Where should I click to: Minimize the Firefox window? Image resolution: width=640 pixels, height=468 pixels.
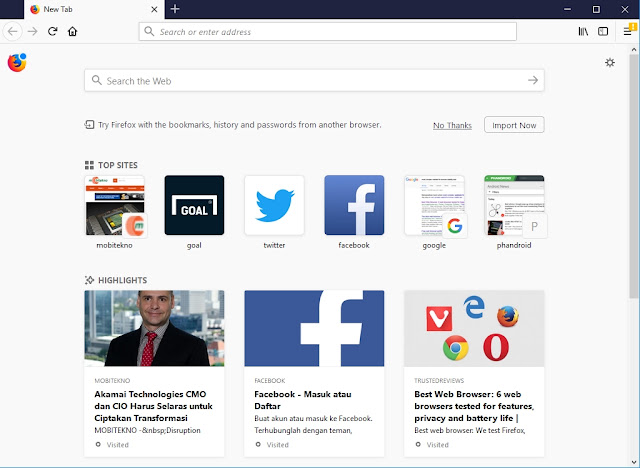[567, 9]
